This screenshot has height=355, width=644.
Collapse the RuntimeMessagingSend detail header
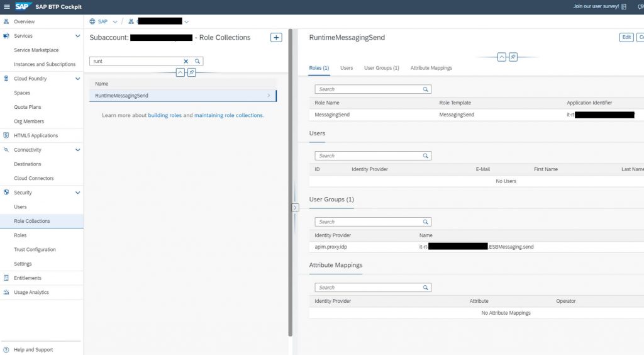click(501, 57)
